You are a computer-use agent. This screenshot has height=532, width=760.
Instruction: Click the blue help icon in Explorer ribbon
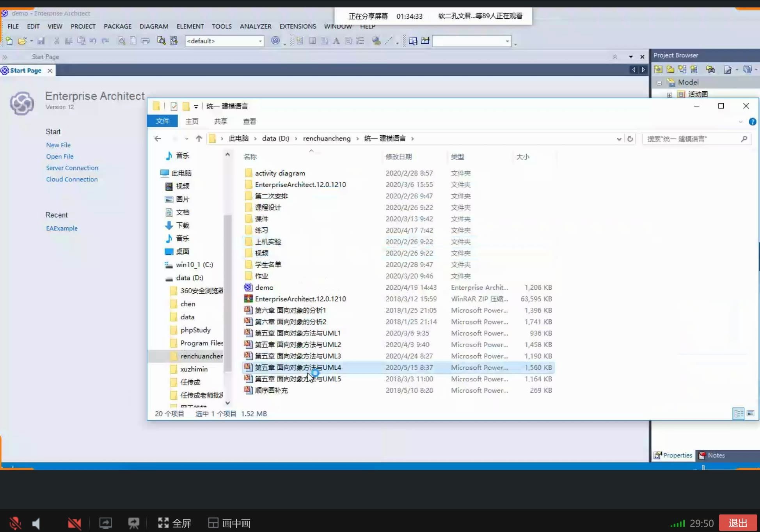[x=752, y=122]
